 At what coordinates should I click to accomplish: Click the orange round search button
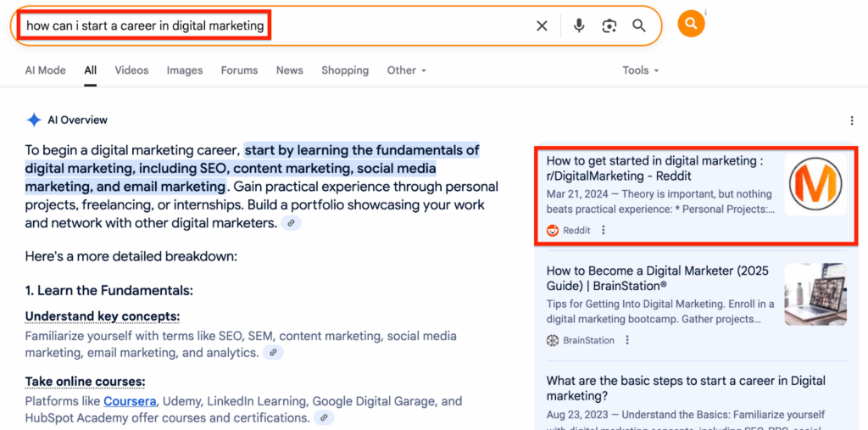[691, 25]
